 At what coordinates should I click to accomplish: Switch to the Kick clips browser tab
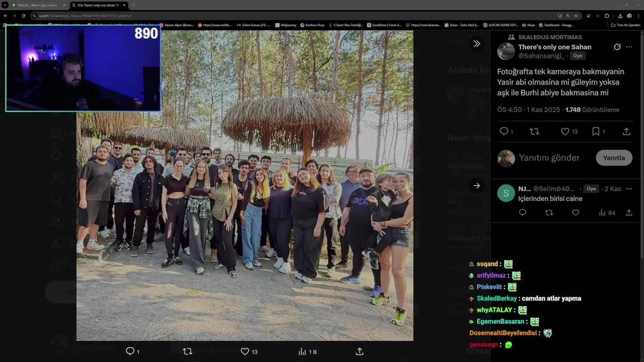(38, 5)
